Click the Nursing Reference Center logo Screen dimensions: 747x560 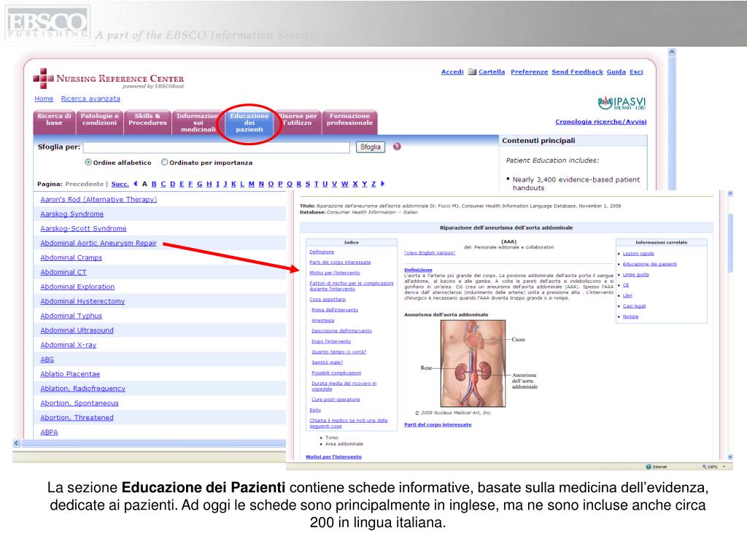109,79
